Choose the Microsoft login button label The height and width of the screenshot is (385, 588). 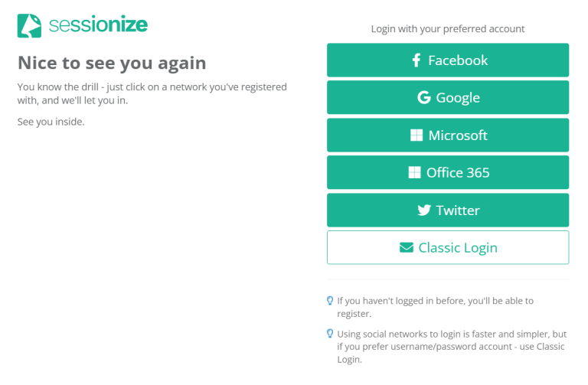[x=458, y=135]
